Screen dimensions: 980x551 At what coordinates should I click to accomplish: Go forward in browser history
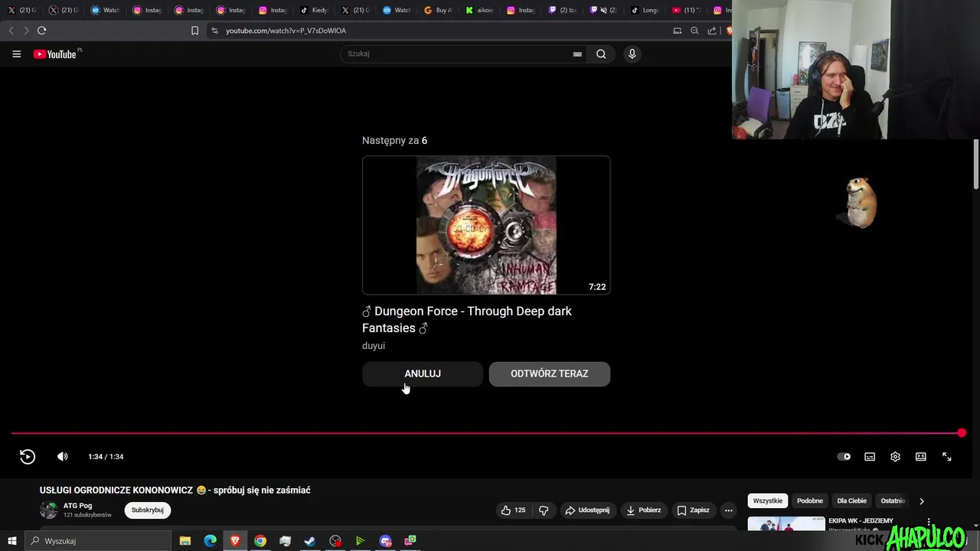point(26,31)
